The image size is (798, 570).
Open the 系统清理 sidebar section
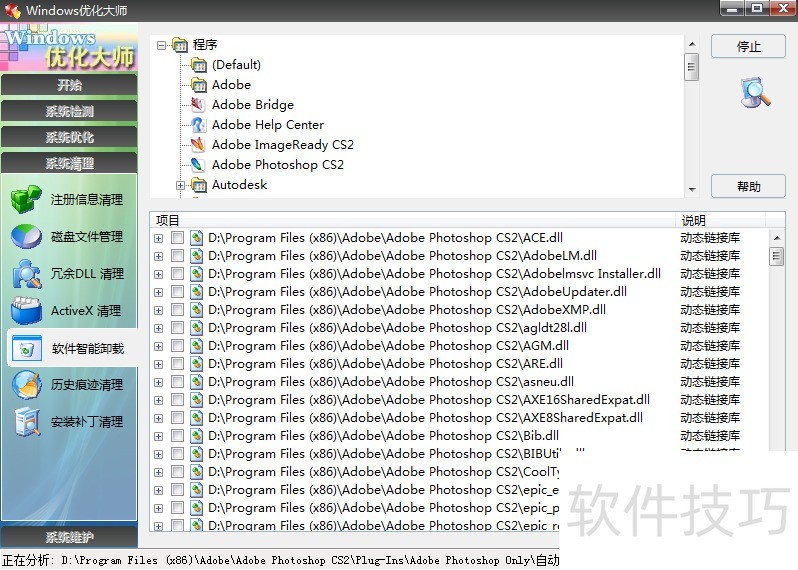point(69,163)
